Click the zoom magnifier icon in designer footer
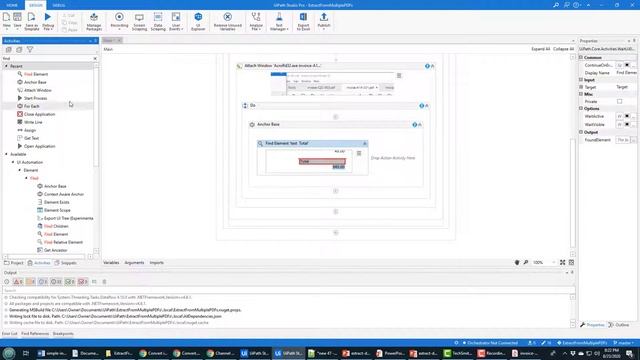Image resolution: width=640 pixels, height=360 pixels. pos(526,262)
